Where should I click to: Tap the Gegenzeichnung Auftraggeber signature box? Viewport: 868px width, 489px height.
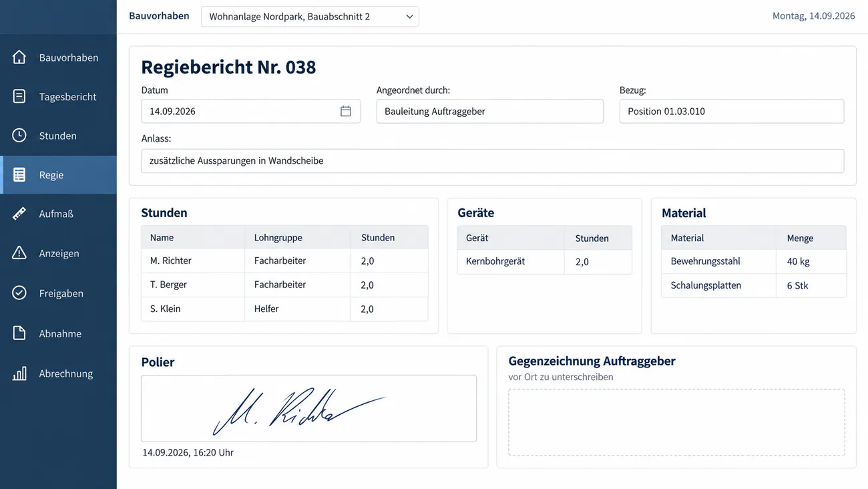(x=676, y=422)
